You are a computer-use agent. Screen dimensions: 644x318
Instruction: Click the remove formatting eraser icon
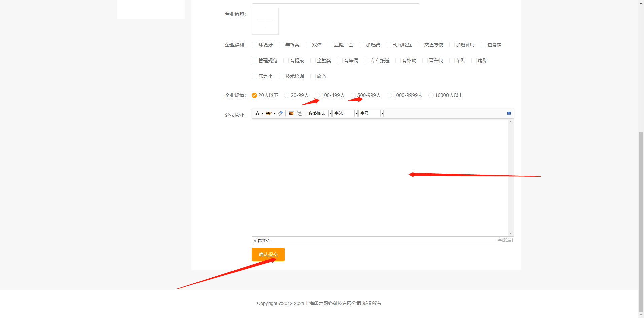pyautogui.click(x=280, y=113)
